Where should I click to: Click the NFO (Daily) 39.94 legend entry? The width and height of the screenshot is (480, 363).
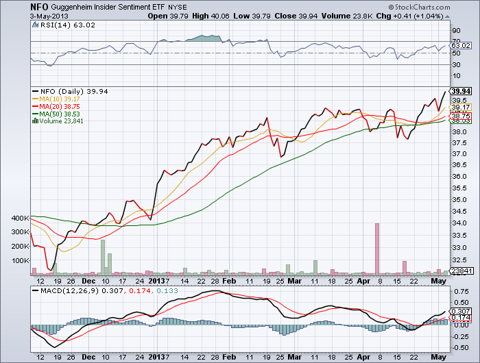pos(70,91)
